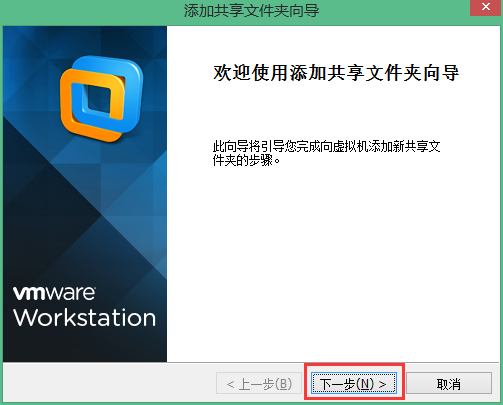The height and width of the screenshot is (405, 503).
Task: Click the disabled < 上一步(B) button
Action: point(259,383)
